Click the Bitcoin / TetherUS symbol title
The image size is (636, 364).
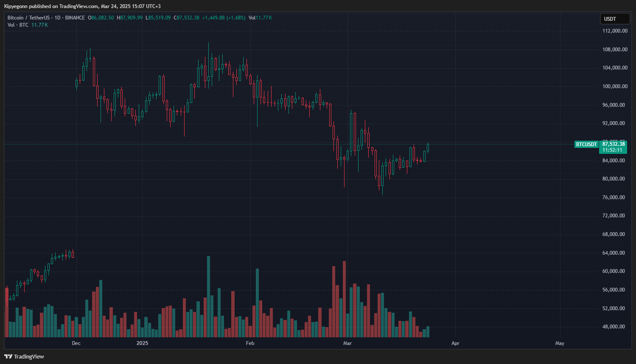(28, 18)
